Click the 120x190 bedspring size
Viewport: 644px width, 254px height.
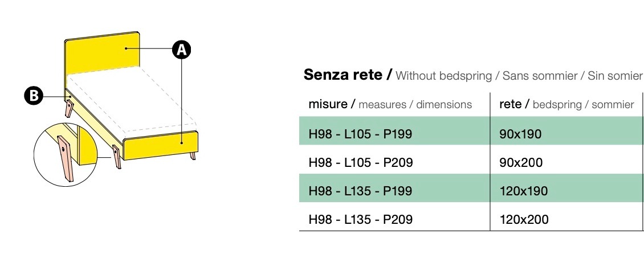click(523, 191)
